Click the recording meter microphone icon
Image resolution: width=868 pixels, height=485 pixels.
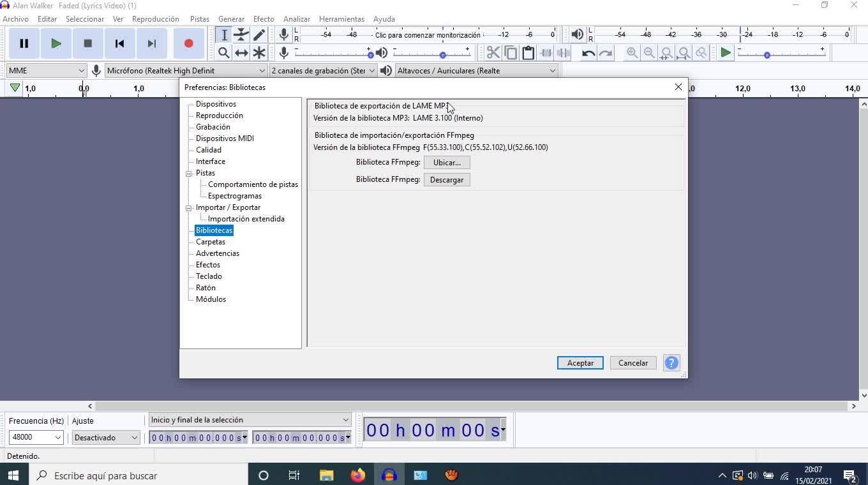tap(284, 34)
